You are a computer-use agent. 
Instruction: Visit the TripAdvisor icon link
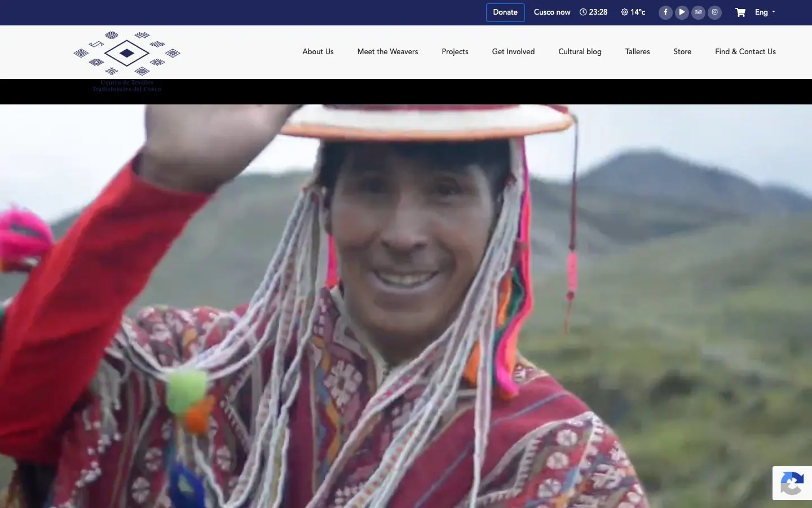point(698,12)
